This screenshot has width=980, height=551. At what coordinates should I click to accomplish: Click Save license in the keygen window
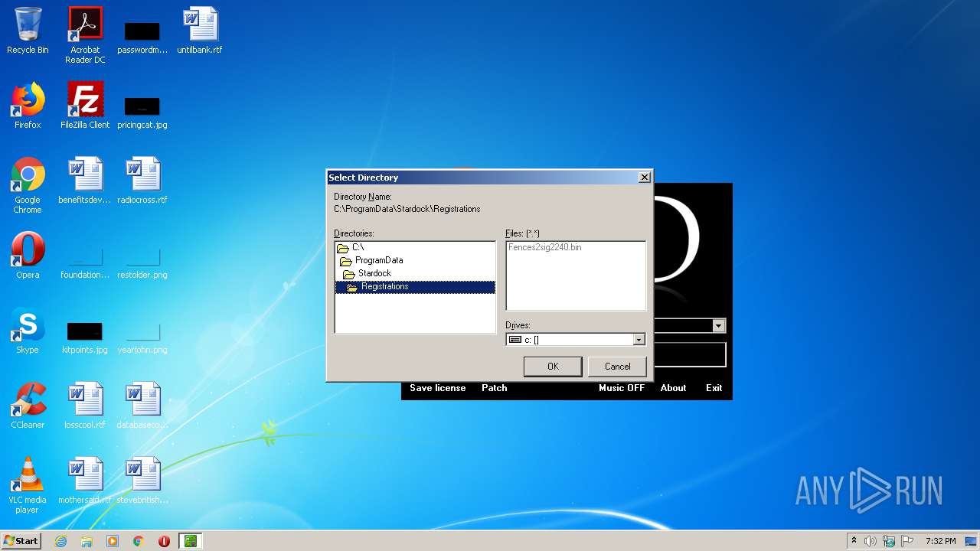437,388
